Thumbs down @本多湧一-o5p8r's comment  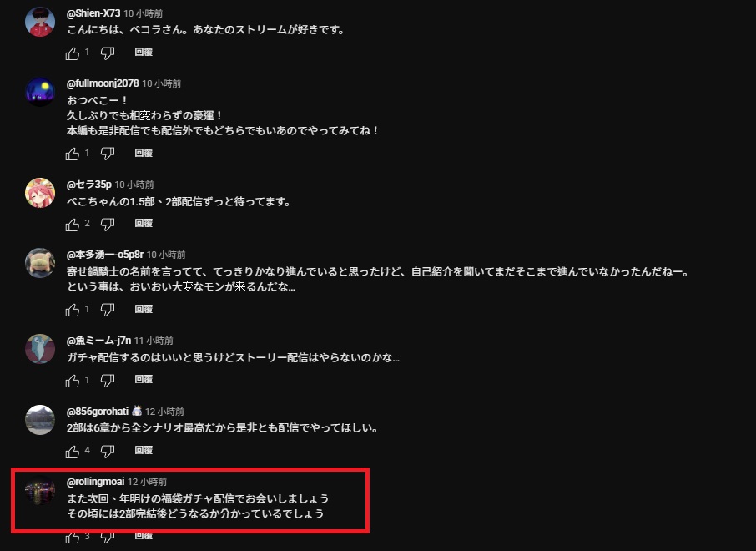point(108,310)
